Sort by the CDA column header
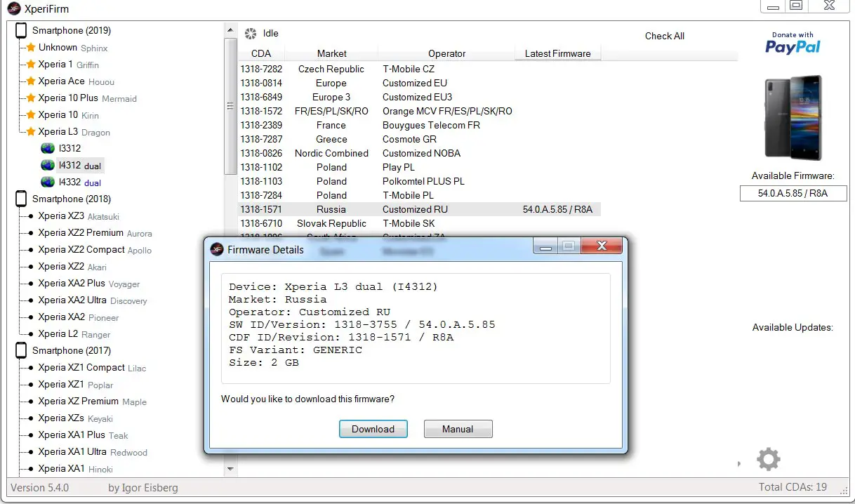Viewport: 855px width, 504px height. point(261,53)
